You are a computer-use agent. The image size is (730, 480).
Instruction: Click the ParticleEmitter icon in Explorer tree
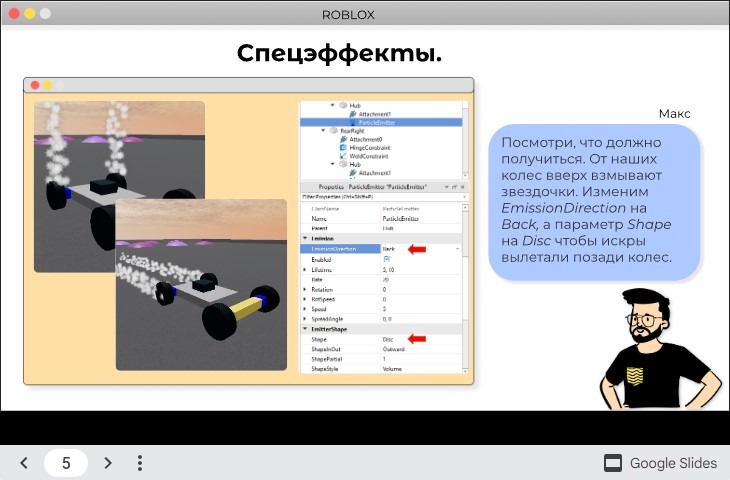click(x=352, y=122)
